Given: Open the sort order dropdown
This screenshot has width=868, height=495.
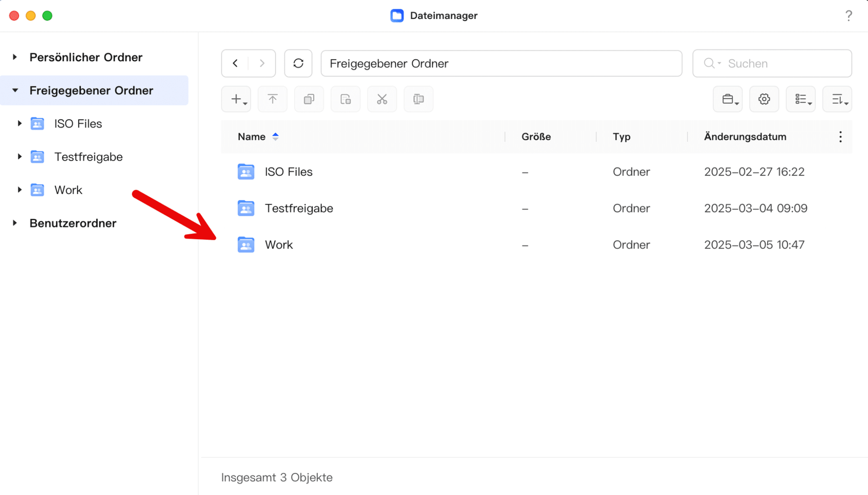Looking at the screenshot, I should (x=837, y=99).
